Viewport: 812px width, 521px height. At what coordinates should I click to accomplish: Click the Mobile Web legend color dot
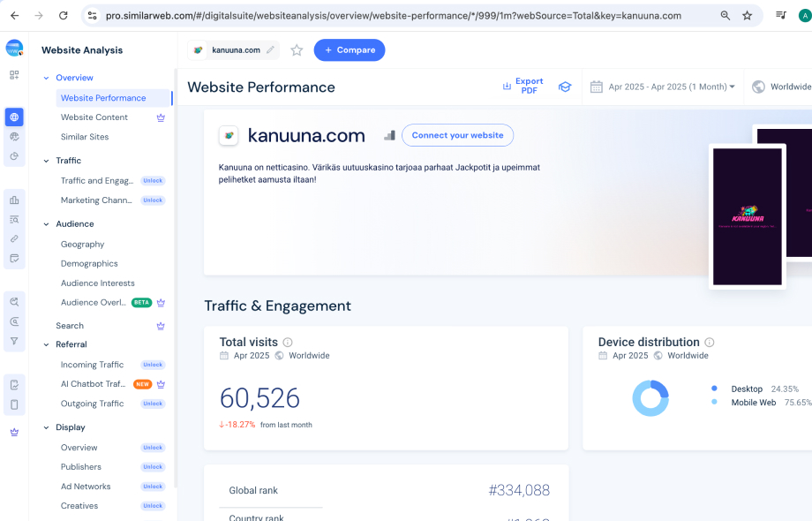click(714, 402)
